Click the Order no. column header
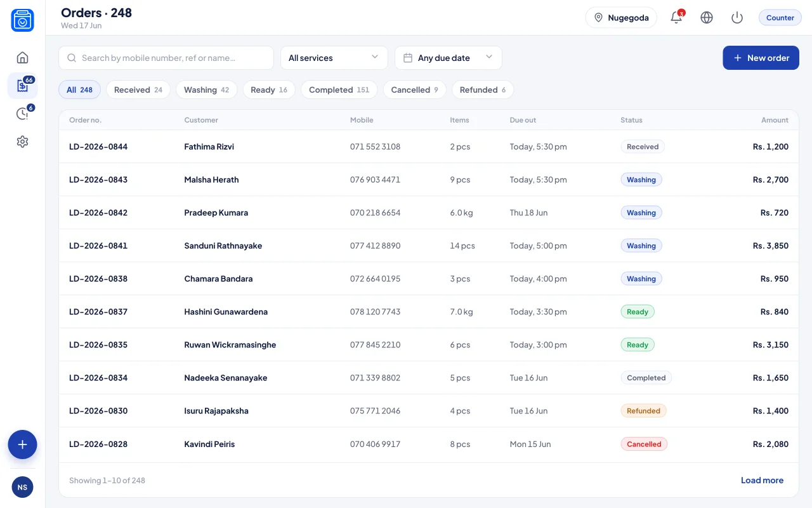 [85, 120]
